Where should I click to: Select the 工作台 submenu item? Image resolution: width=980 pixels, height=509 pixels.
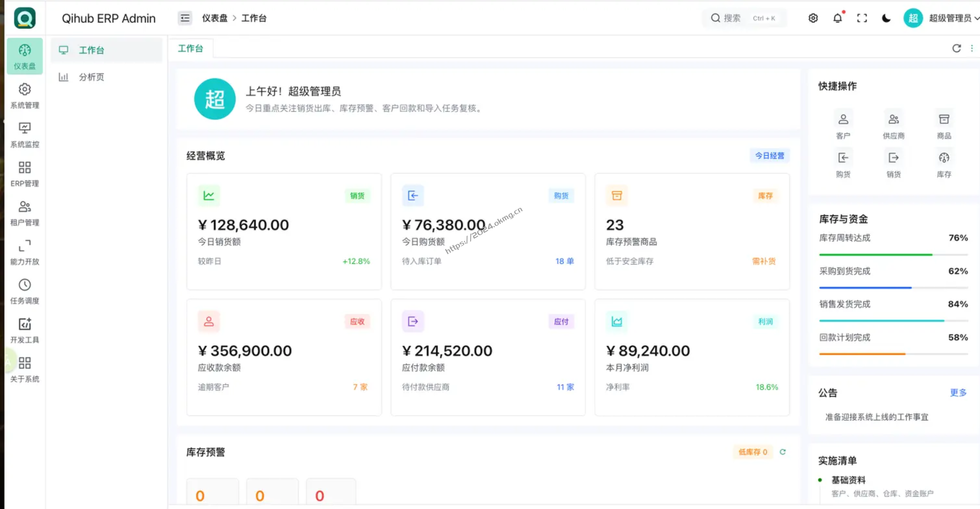pyautogui.click(x=107, y=50)
